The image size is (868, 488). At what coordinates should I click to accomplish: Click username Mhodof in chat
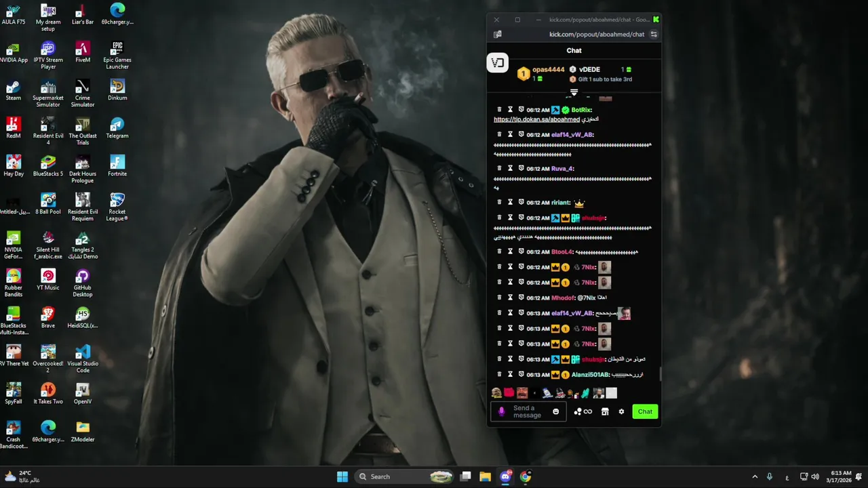click(563, 298)
